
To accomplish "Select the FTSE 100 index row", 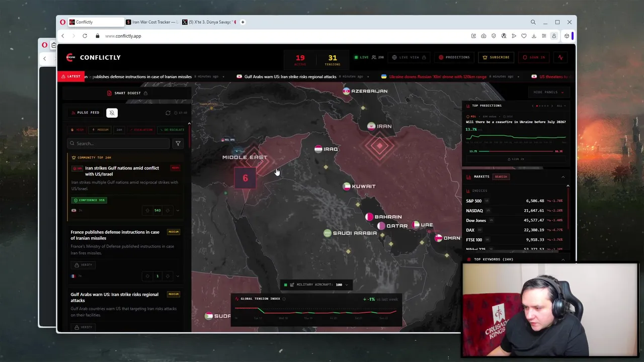I will tap(514, 240).
